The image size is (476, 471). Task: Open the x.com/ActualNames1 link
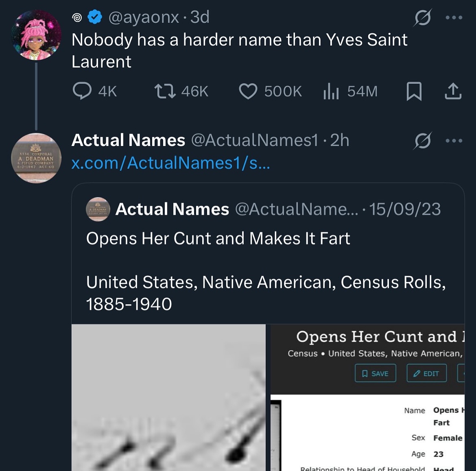(170, 163)
